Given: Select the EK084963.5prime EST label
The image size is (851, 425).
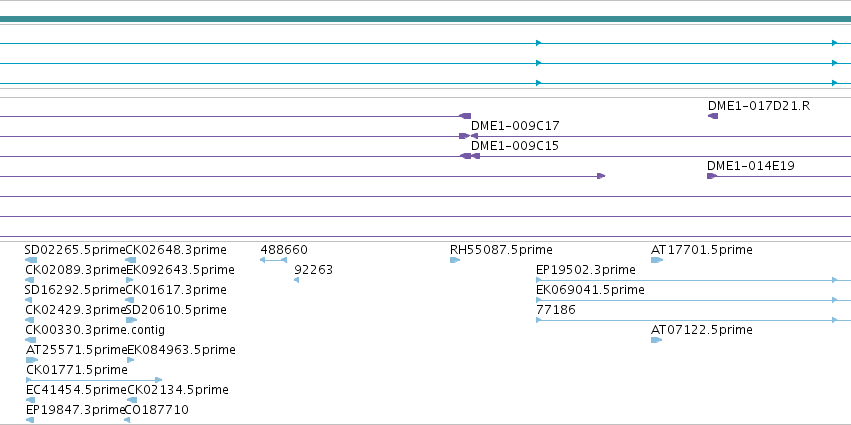Looking at the screenshot, I should click(x=181, y=350).
